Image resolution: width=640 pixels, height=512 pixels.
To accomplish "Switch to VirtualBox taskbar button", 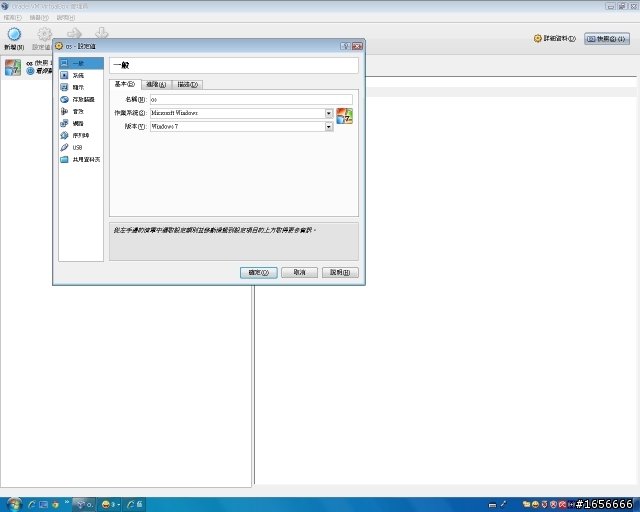I will tap(84, 505).
